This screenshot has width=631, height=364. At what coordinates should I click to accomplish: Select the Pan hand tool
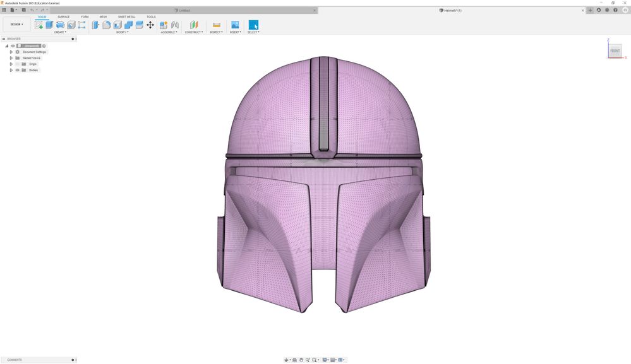301,360
